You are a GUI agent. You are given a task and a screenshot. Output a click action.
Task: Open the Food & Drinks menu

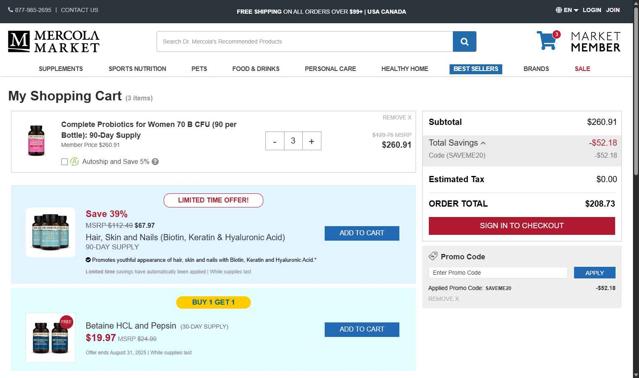[x=256, y=69]
